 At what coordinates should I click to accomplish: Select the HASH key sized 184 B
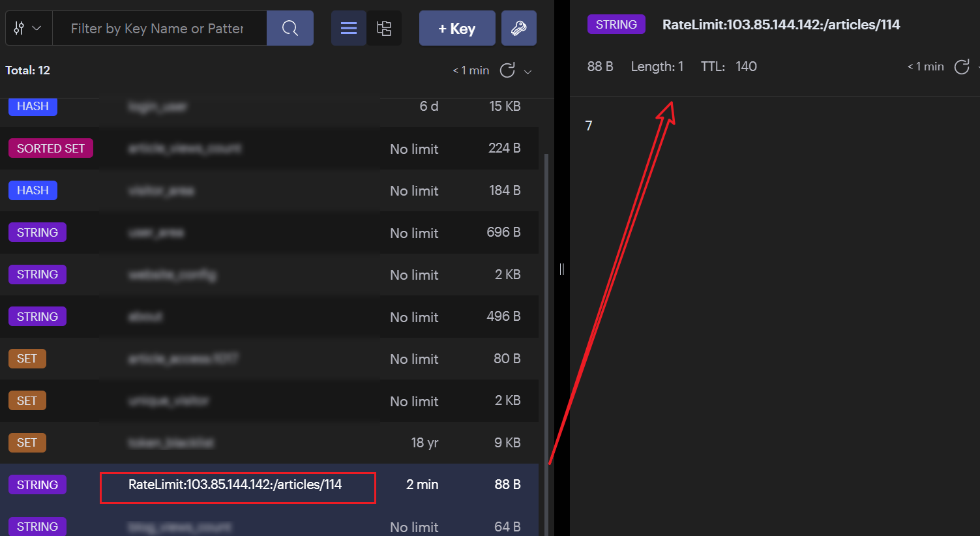pos(269,190)
